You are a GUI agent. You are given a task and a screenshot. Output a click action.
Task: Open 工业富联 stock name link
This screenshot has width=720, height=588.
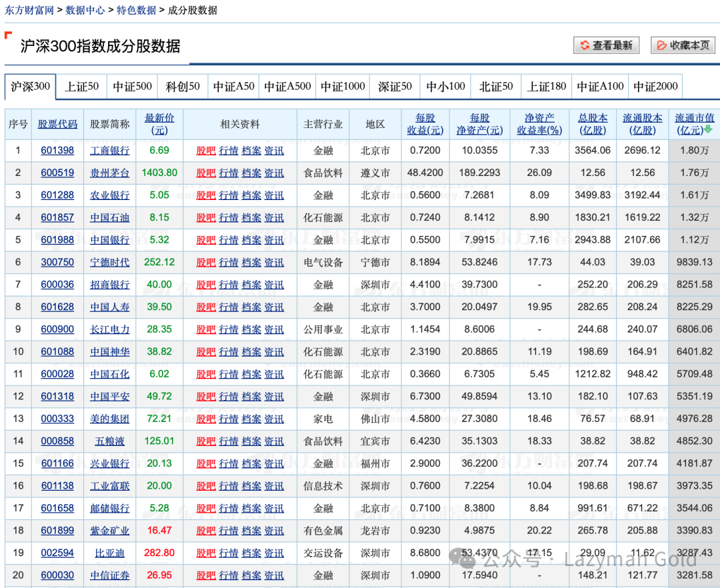tap(110, 486)
